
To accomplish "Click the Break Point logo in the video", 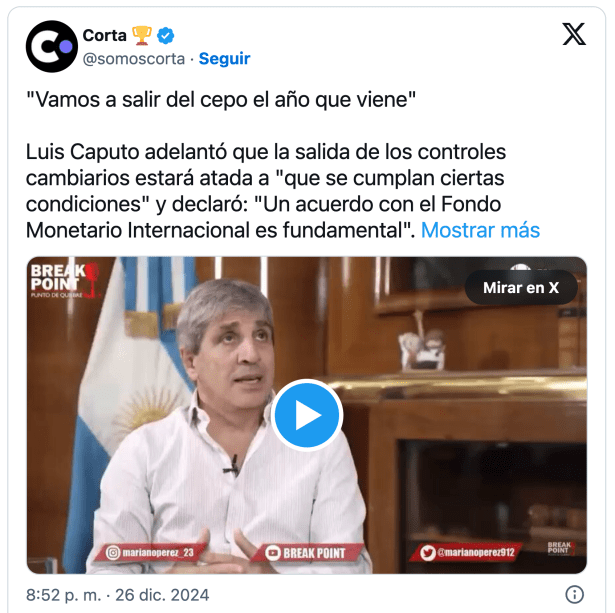I will click(64, 280).
